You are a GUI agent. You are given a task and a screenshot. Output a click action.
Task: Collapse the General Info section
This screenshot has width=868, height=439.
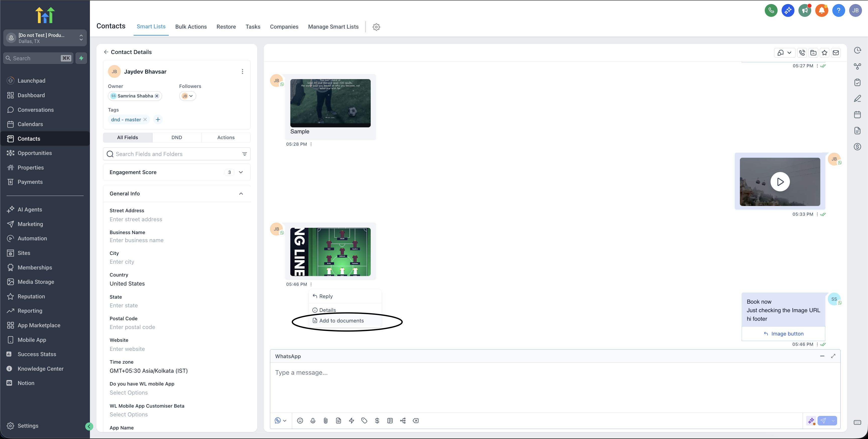pyautogui.click(x=241, y=194)
